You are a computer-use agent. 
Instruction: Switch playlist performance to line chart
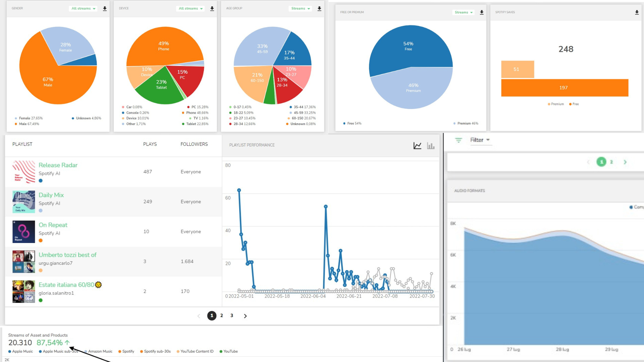pos(417,145)
